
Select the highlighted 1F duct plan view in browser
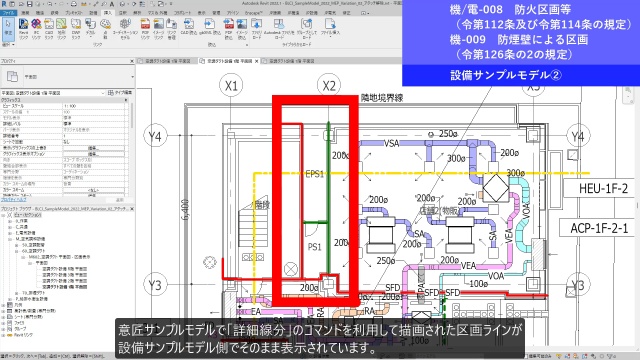[x=64, y=287]
